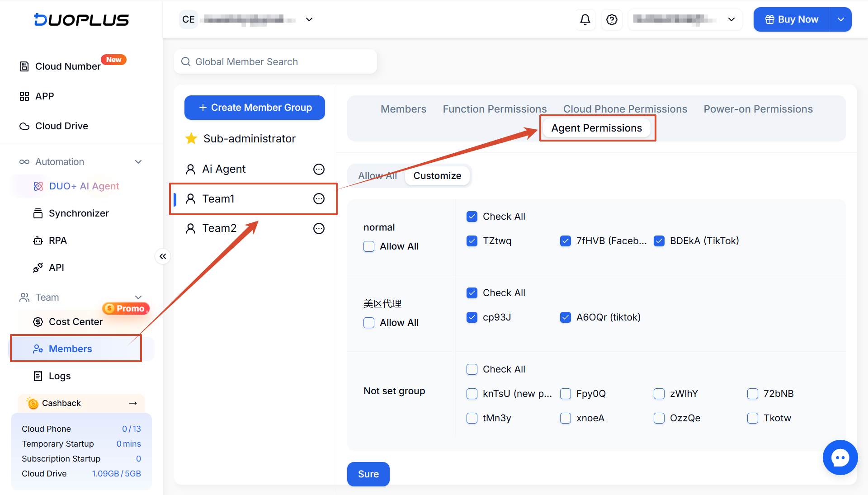
Task: Click the search magnifier icon
Action: tap(186, 61)
